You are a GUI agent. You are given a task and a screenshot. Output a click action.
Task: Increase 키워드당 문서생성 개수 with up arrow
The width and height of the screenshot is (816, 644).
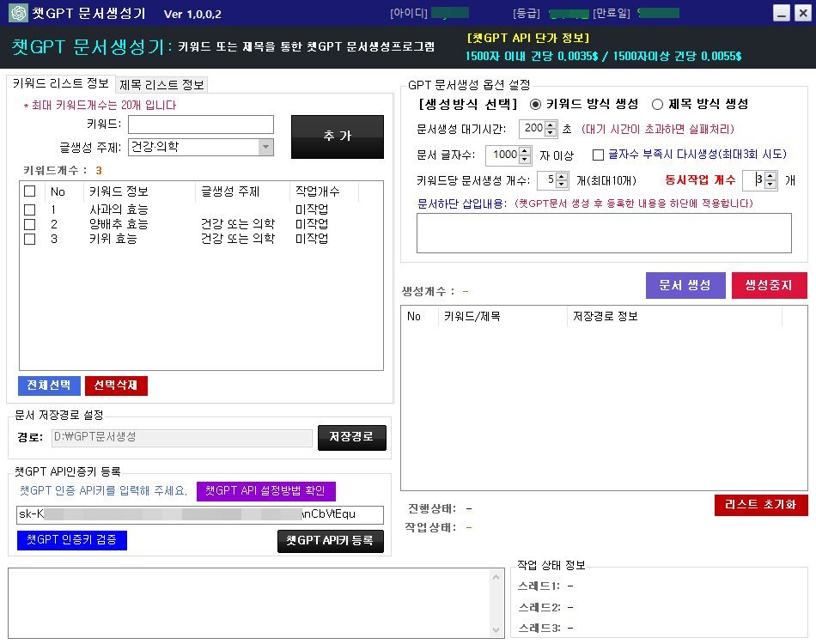[562, 177]
